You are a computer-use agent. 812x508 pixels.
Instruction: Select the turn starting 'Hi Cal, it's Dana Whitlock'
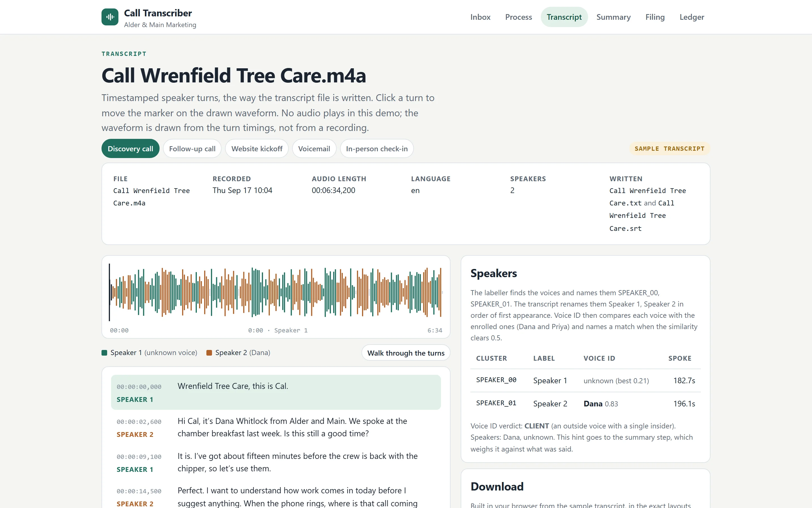276,427
